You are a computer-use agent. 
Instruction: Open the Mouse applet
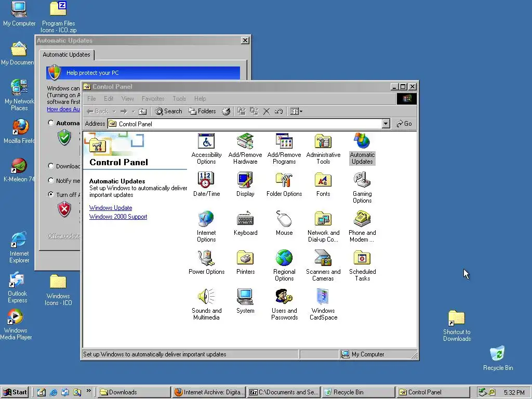(284, 223)
